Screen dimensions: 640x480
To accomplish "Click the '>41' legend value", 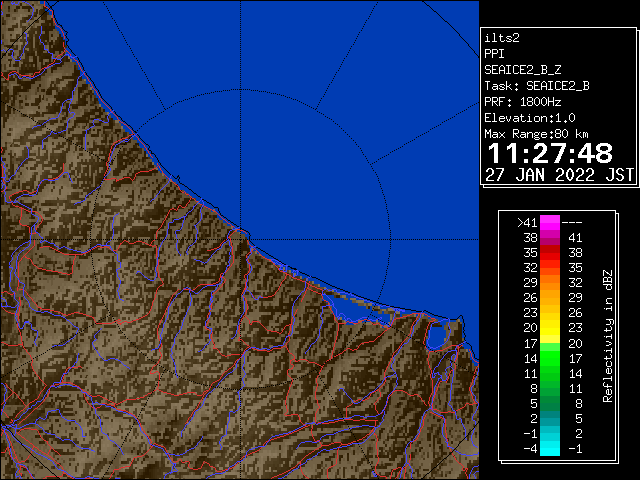I will click(x=527, y=223).
